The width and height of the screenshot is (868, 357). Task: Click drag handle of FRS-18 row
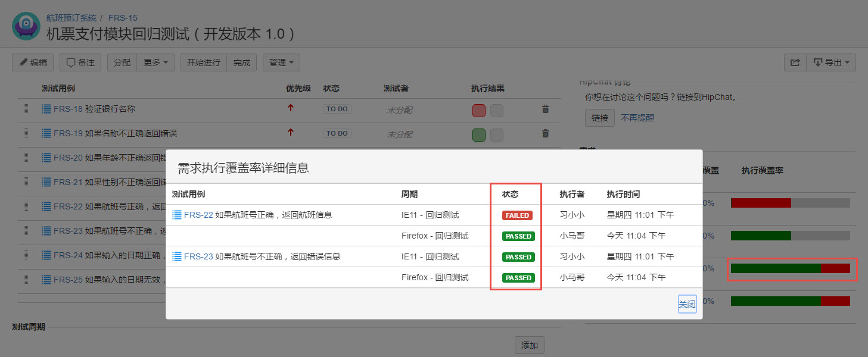point(26,109)
